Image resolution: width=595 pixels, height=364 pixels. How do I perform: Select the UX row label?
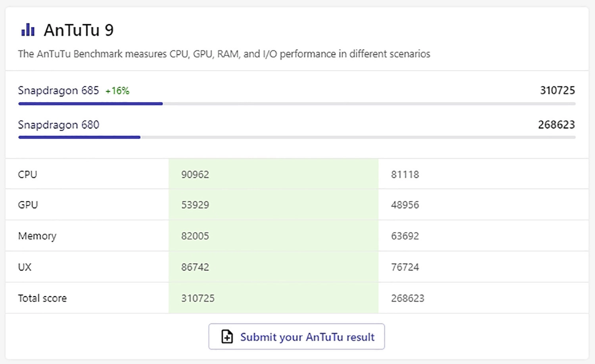click(x=25, y=267)
